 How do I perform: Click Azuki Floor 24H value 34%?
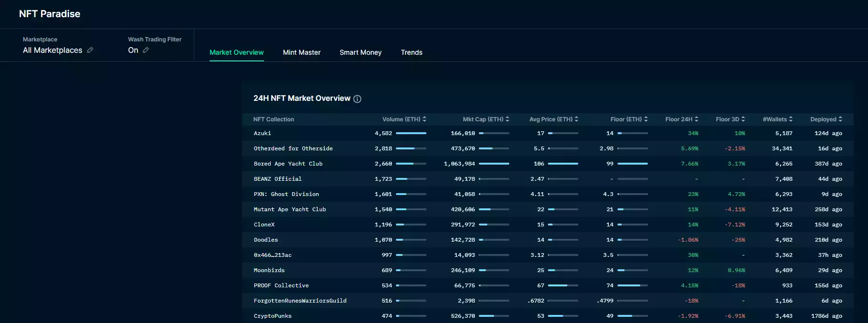pos(693,133)
